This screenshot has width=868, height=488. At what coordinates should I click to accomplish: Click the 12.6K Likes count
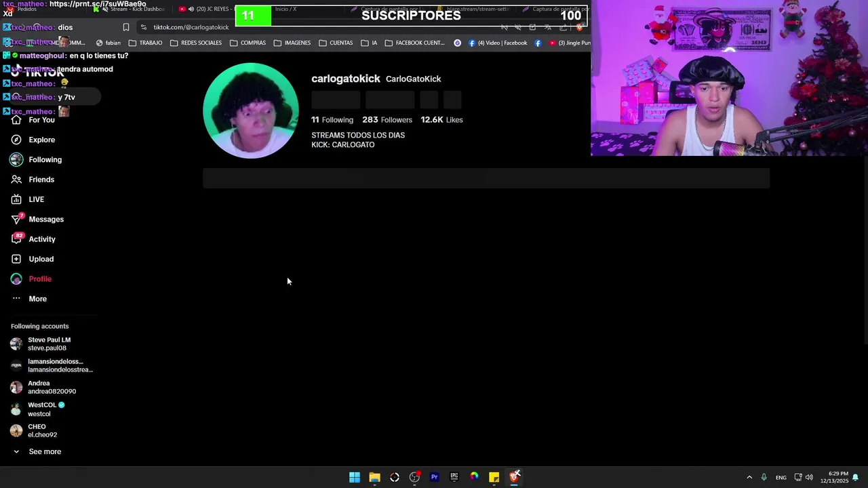tap(441, 120)
